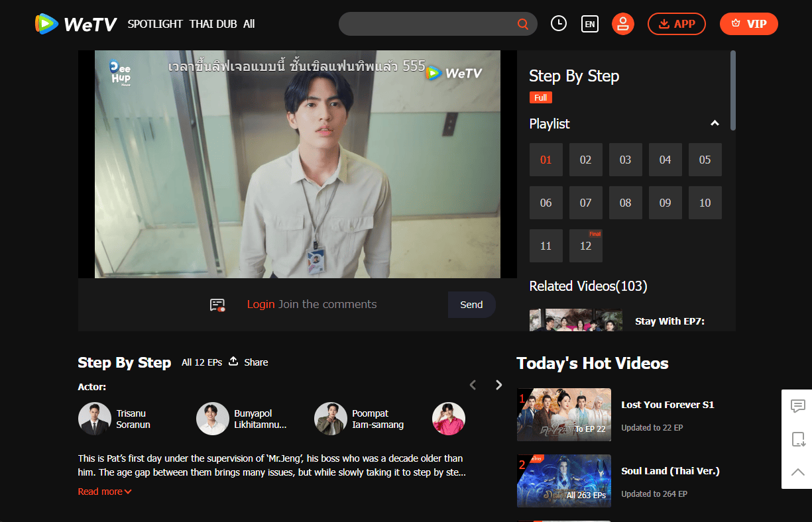Click the Share icon

click(233, 362)
